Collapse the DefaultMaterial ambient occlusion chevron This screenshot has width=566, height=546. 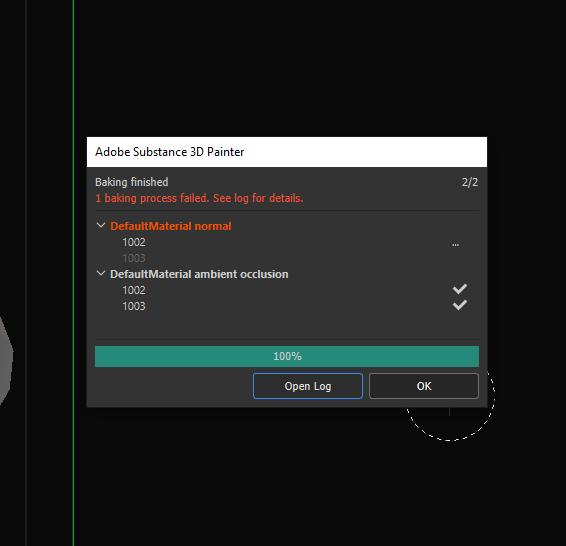(101, 274)
